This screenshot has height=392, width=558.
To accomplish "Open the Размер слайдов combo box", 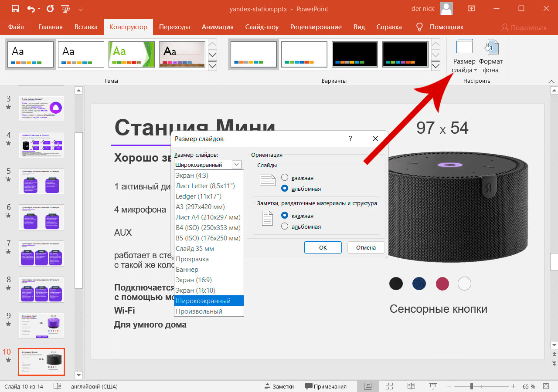I will pyautogui.click(x=208, y=165).
